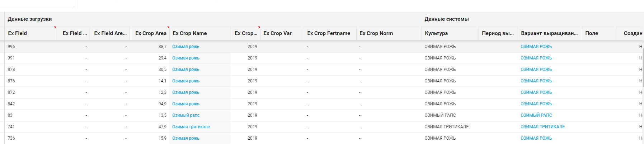Select the Ex Crop Fertname column header
The image size is (644, 144).
[x=329, y=33]
